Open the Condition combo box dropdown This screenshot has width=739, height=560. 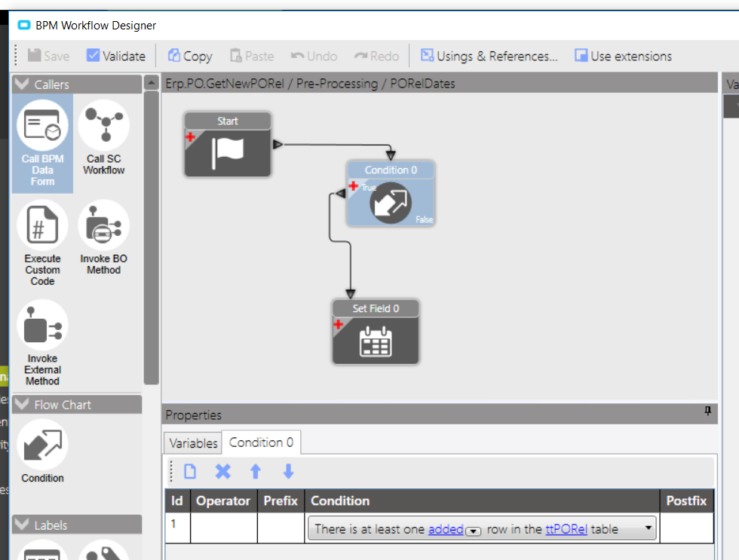[649, 528]
